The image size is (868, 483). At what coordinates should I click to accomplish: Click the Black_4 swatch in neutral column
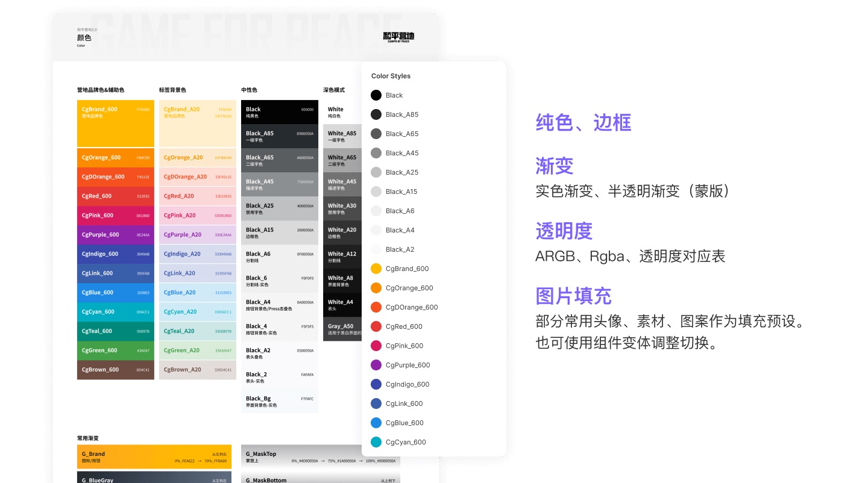(x=280, y=329)
